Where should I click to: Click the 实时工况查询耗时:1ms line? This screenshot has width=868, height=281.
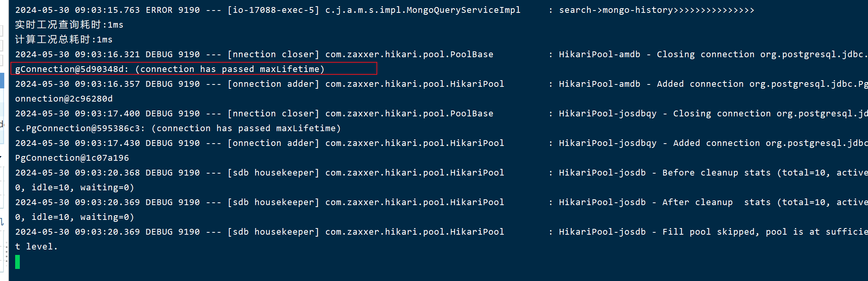(x=69, y=25)
